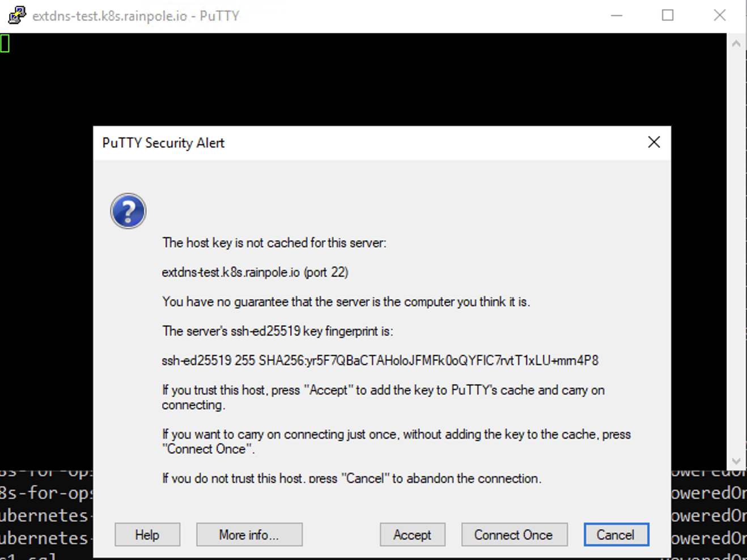The width and height of the screenshot is (747, 560).
Task: Click the SHA256 key fingerprint line
Action: [380, 360]
